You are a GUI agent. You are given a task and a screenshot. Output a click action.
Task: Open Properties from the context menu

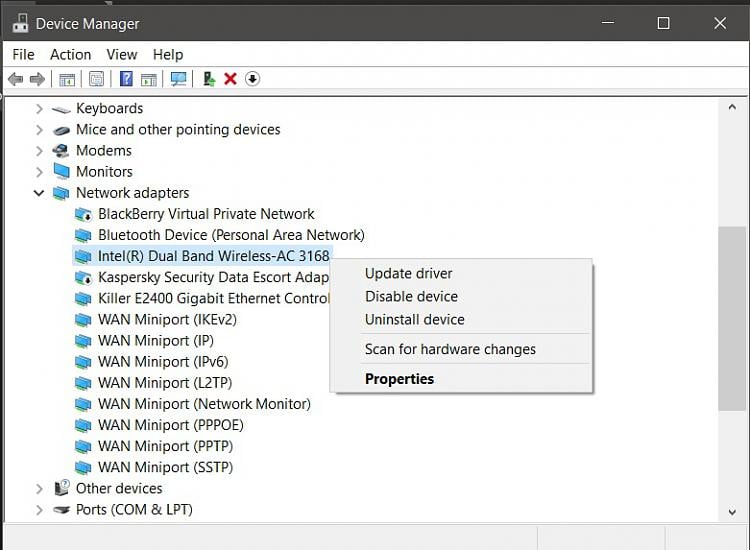[x=399, y=379]
